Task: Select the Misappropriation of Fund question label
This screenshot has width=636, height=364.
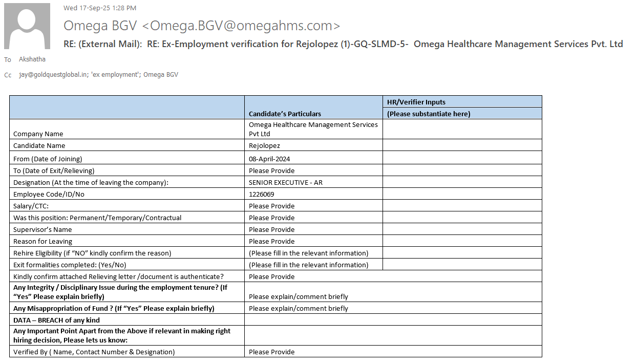Action: [x=114, y=308]
